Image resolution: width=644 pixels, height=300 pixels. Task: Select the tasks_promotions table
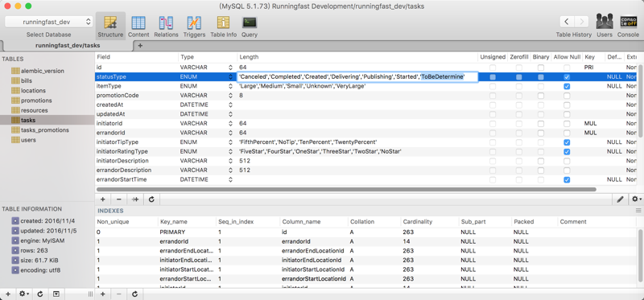click(45, 130)
